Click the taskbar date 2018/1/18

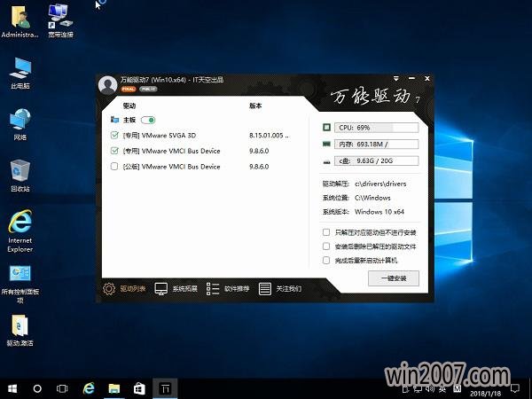pyautogui.click(x=485, y=394)
